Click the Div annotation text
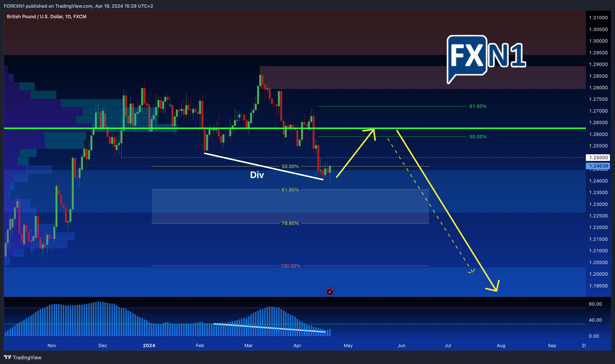Image resolution: width=615 pixels, height=364 pixels. [257, 175]
